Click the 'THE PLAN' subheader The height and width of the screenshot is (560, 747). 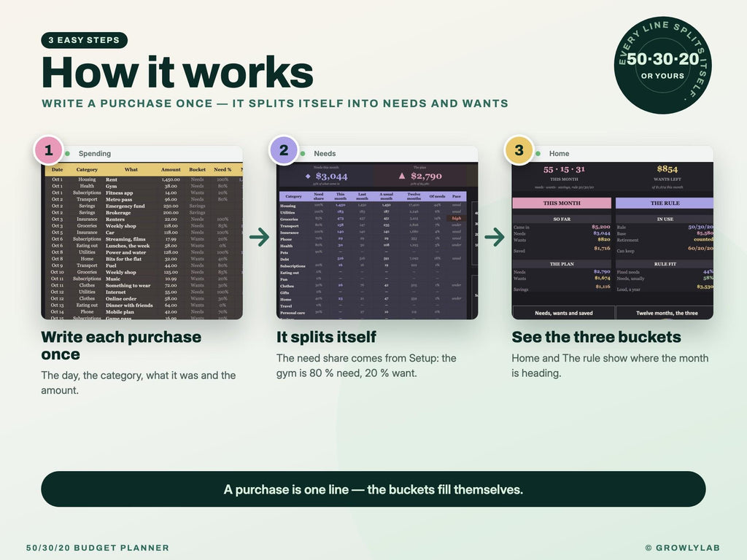click(x=562, y=264)
